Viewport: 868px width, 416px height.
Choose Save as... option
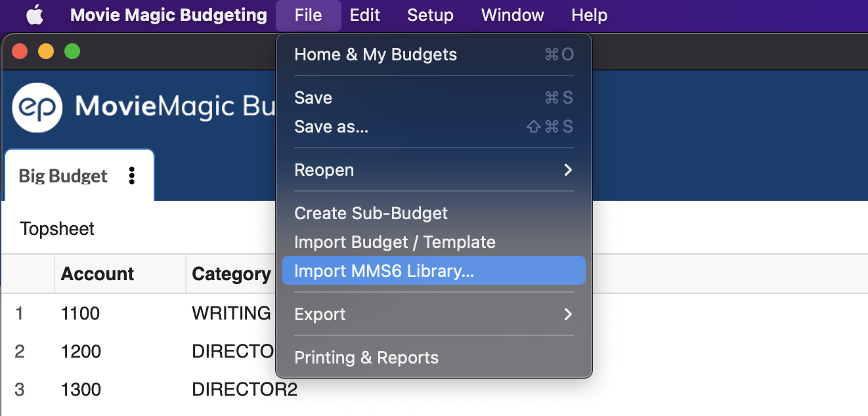[x=434, y=127]
